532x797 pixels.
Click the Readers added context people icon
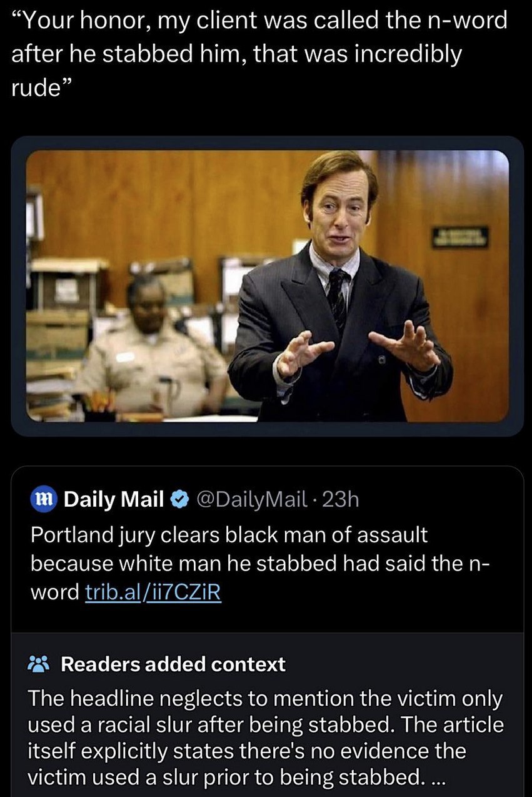(40, 664)
